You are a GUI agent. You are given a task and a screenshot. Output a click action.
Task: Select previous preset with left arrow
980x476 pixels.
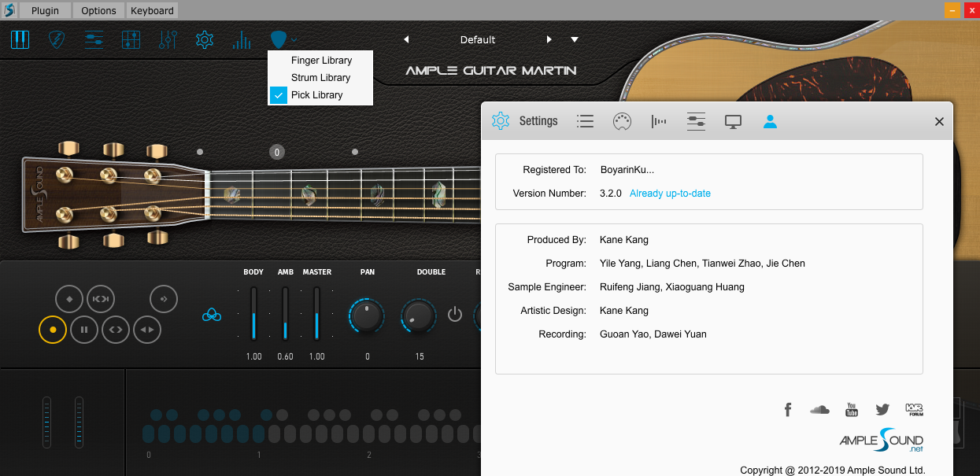pyautogui.click(x=406, y=39)
